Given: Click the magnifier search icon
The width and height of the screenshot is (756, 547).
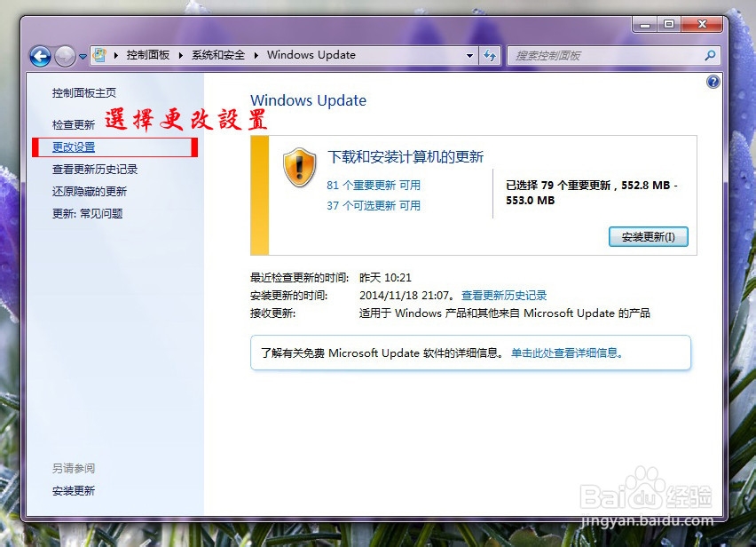Looking at the screenshot, I should [x=710, y=55].
